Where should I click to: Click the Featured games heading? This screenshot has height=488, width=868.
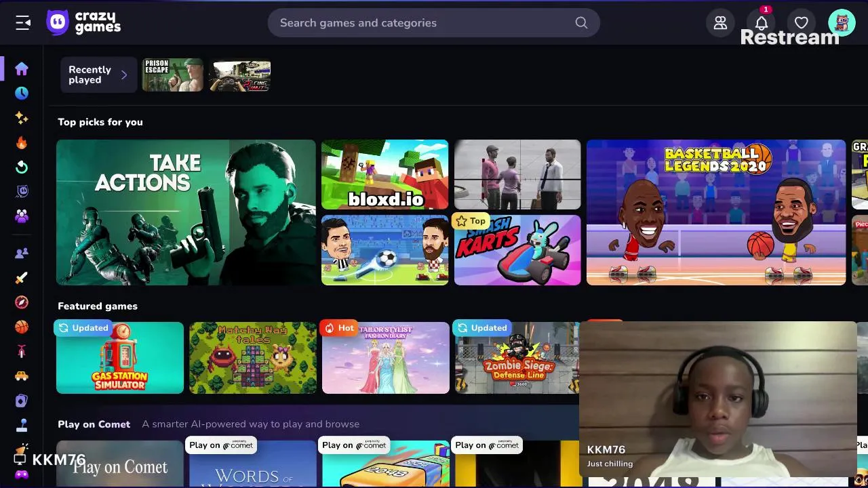(98, 306)
